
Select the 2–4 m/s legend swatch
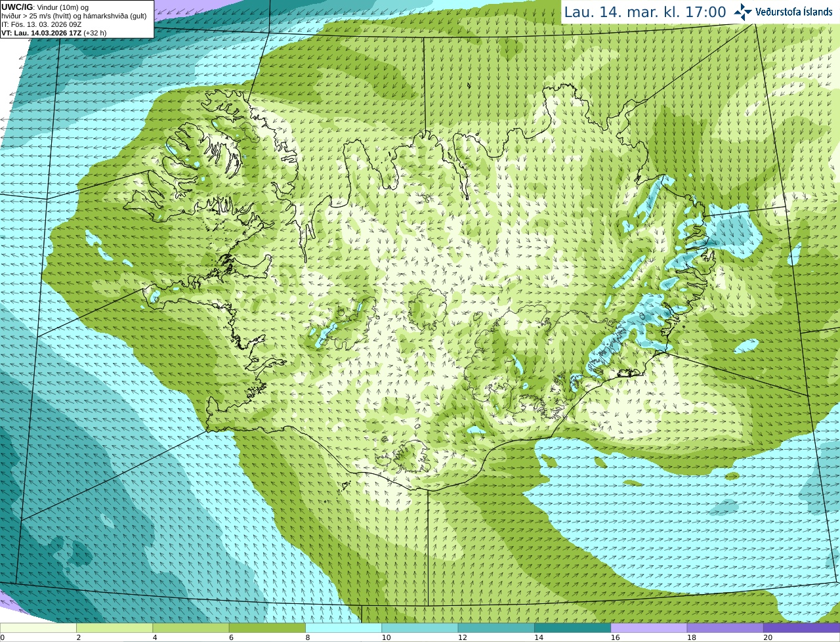[114, 628]
